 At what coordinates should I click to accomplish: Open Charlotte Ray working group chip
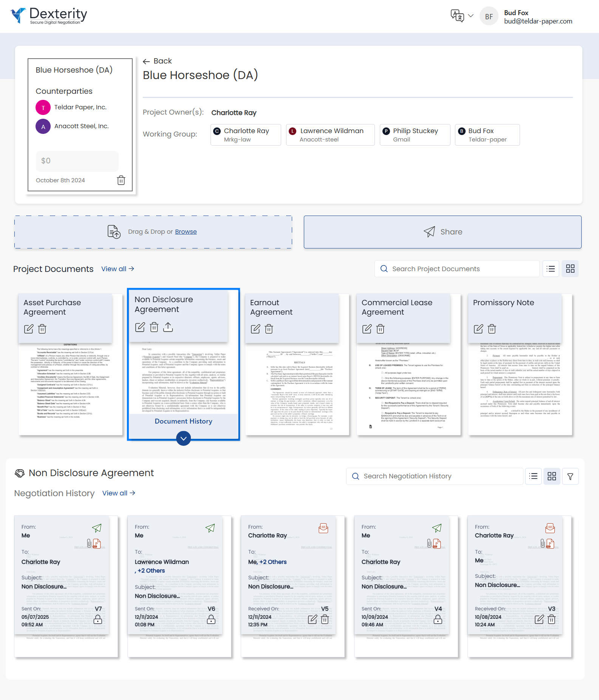point(246,135)
